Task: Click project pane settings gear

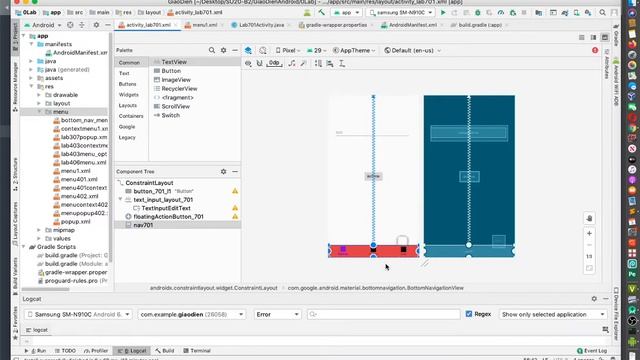Action: point(96,25)
